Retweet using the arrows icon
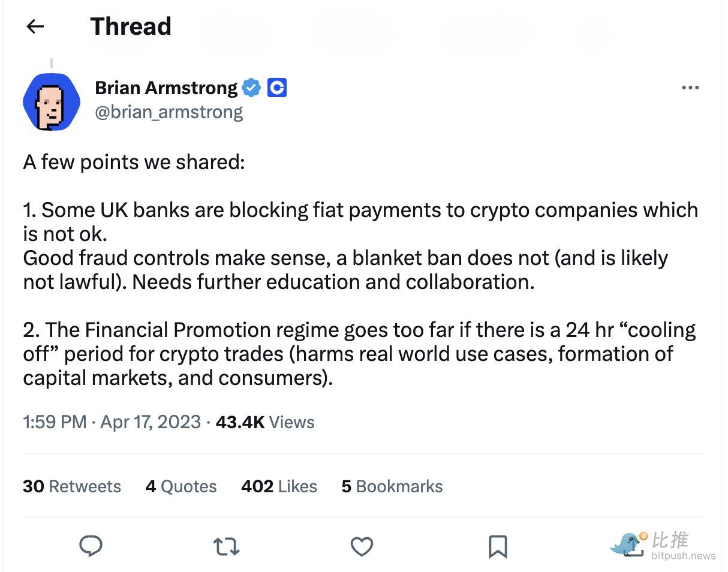The height and width of the screenshot is (572, 728). tap(227, 546)
